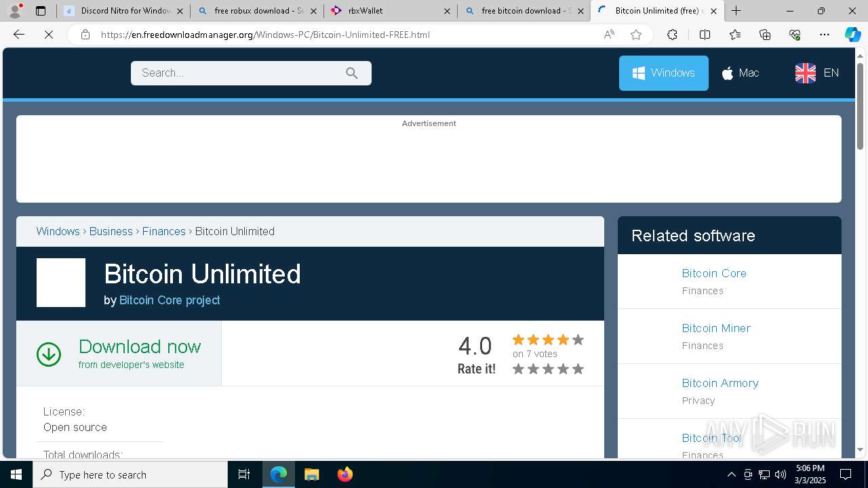Close the free bitcoin download tab
This screenshot has height=488, width=868.
coord(580,11)
